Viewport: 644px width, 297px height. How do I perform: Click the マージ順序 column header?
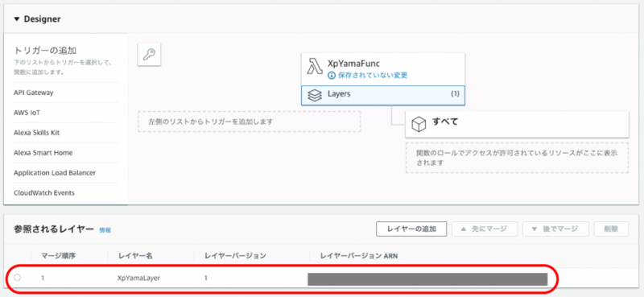coord(58,256)
